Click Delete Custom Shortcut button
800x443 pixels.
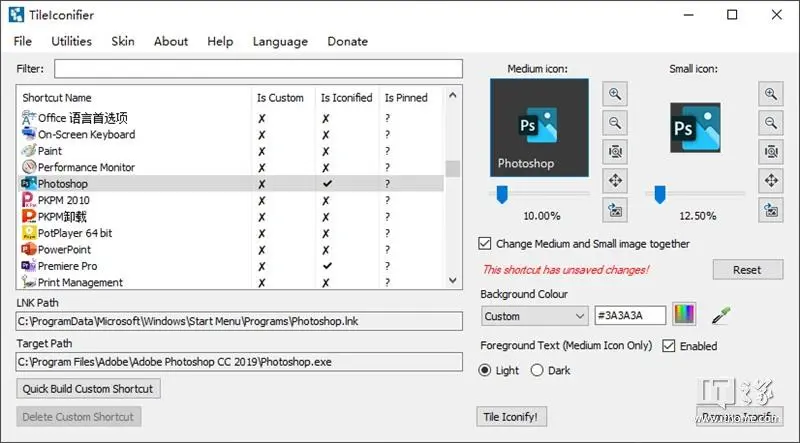tap(79, 416)
